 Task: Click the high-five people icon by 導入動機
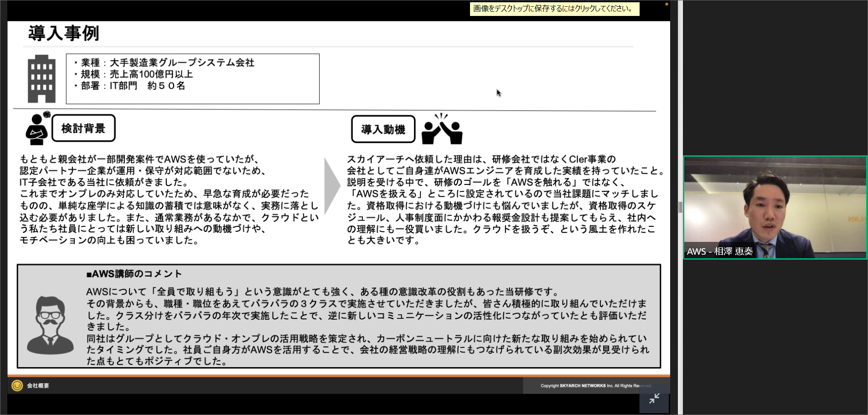(x=442, y=129)
